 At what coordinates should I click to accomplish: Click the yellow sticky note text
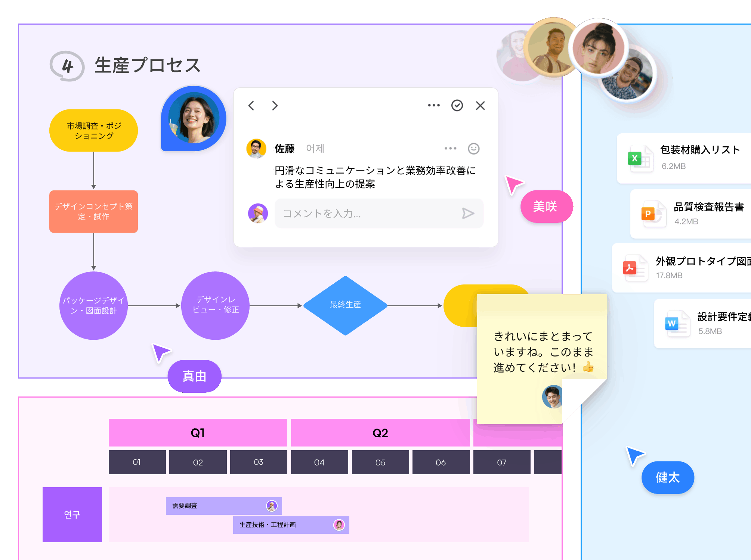click(544, 352)
